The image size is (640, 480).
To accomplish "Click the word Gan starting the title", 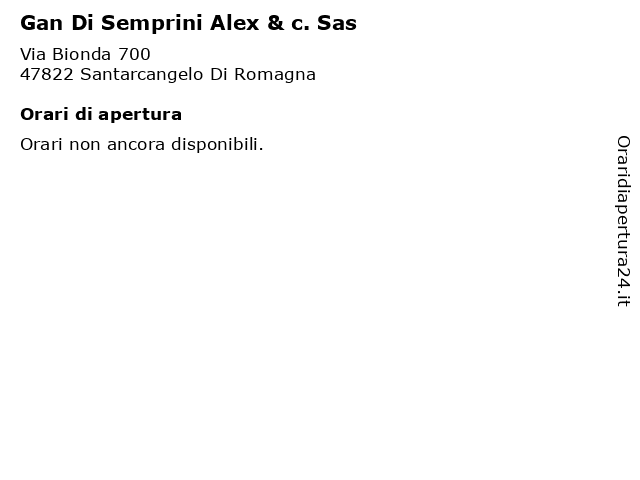I will 42,23.
